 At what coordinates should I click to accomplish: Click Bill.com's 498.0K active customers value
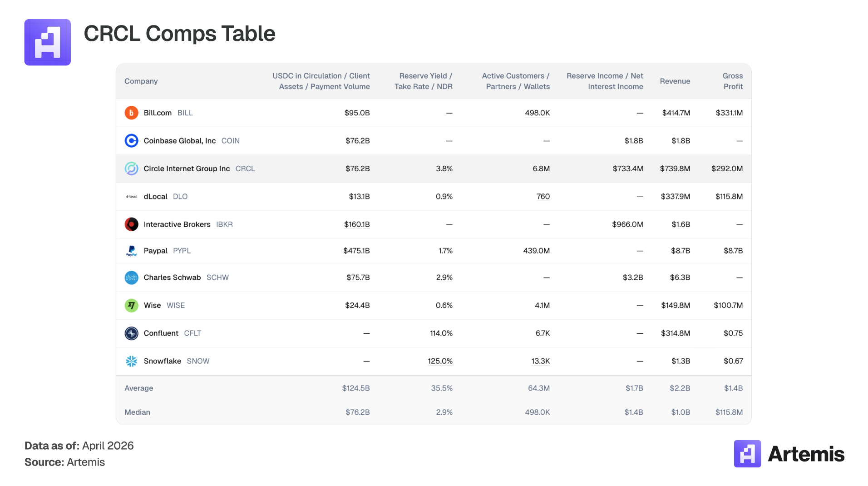(x=538, y=113)
